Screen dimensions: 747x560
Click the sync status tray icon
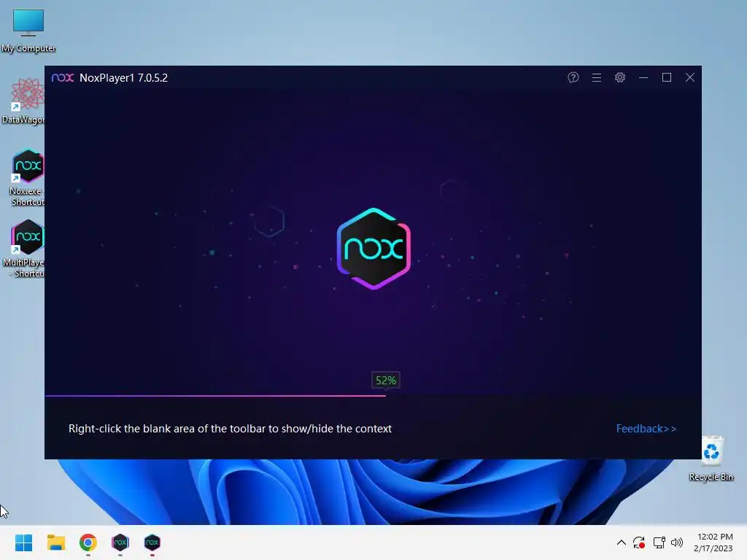point(639,542)
